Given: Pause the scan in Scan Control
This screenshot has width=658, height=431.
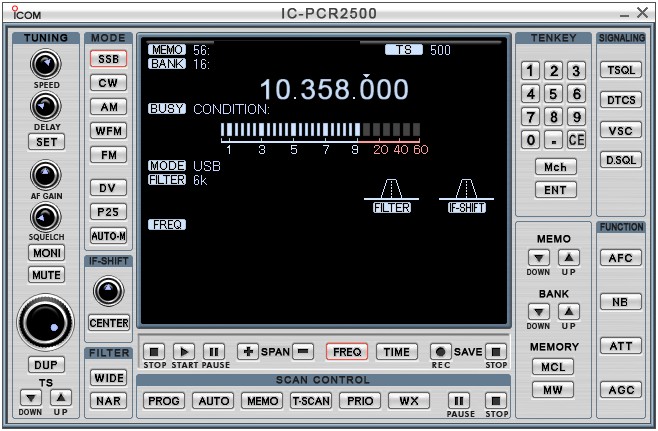Looking at the screenshot, I should click(459, 401).
